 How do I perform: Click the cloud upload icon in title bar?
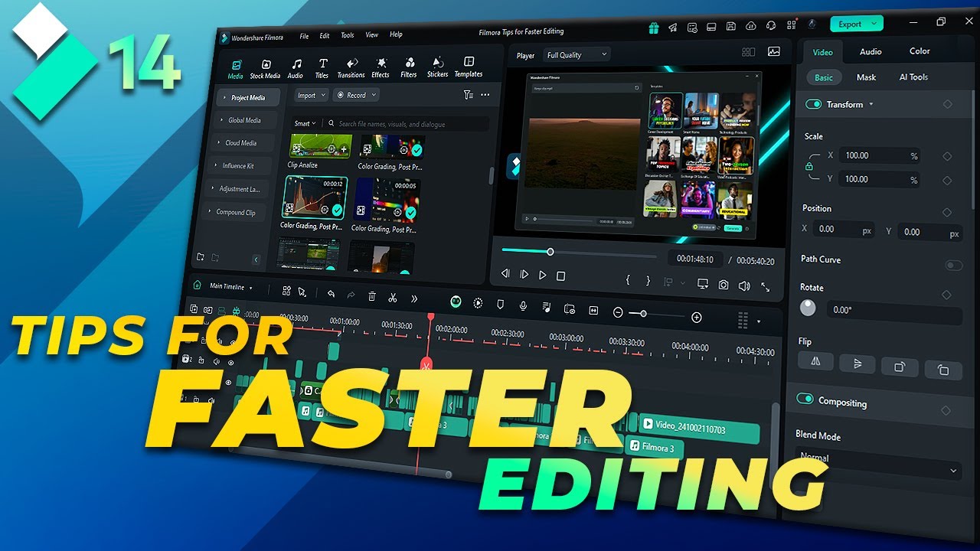coord(750,26)
